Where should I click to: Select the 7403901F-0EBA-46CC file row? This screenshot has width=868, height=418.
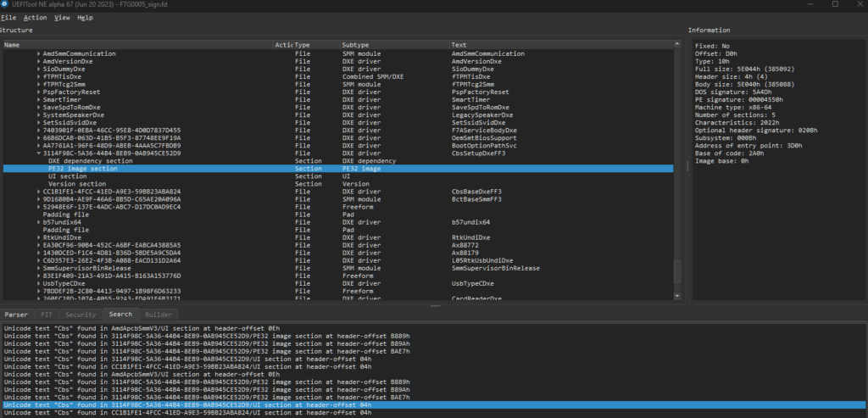click(338, 130)
